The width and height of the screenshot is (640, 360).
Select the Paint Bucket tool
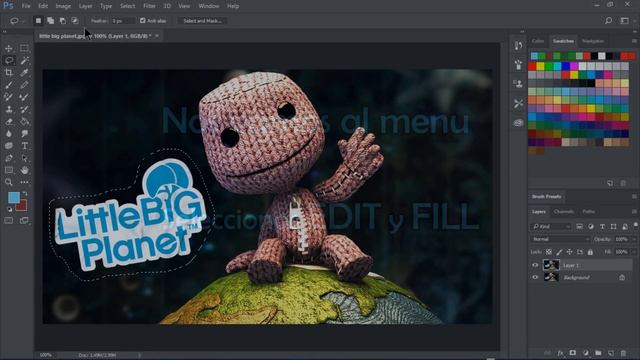click(x=24, y=122)
